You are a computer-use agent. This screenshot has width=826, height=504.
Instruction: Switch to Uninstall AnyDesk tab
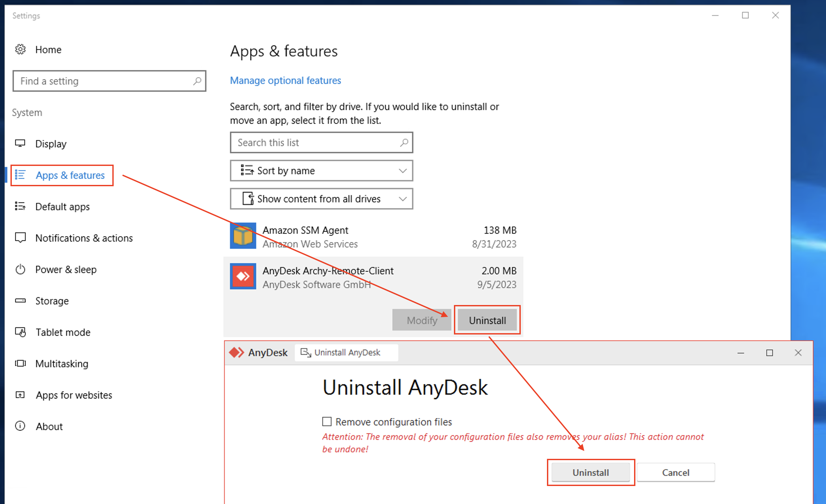346,352
